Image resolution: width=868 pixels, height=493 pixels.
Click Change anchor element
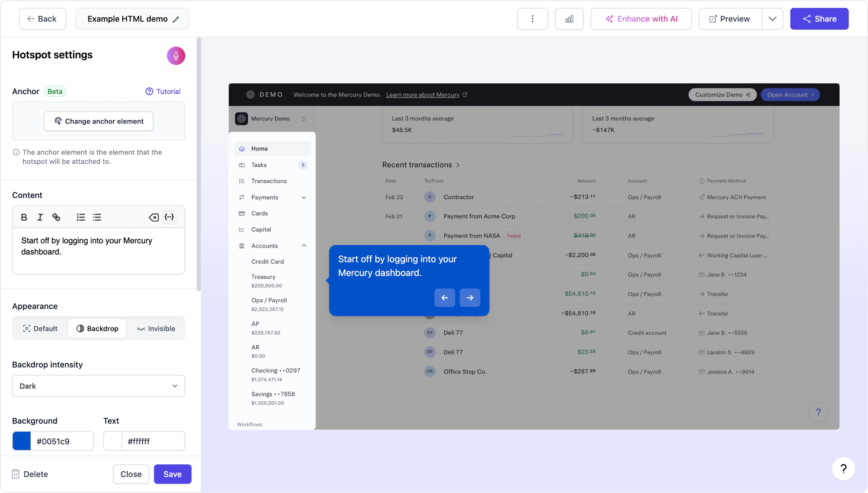(99, 121)
